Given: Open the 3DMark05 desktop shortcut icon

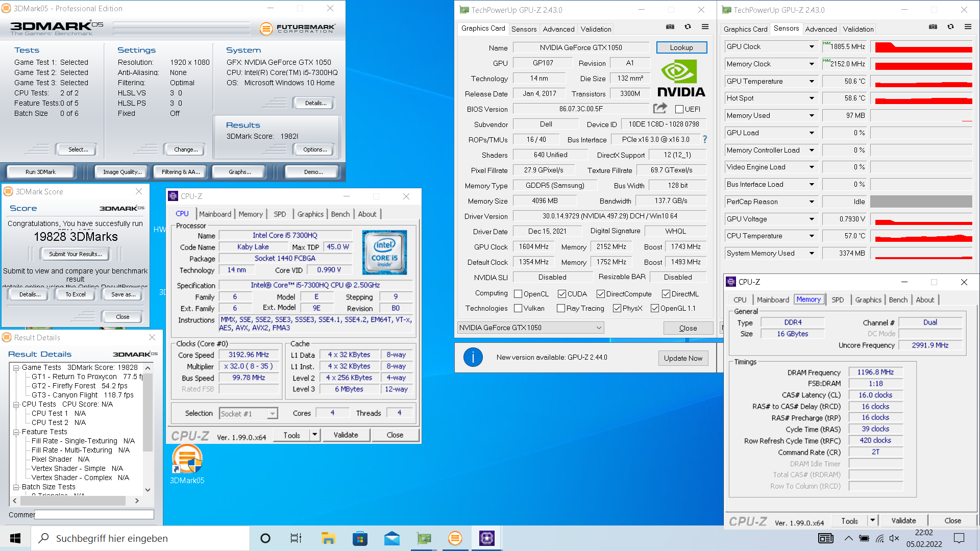Looking at the screenshot, I should coord(187,463).
